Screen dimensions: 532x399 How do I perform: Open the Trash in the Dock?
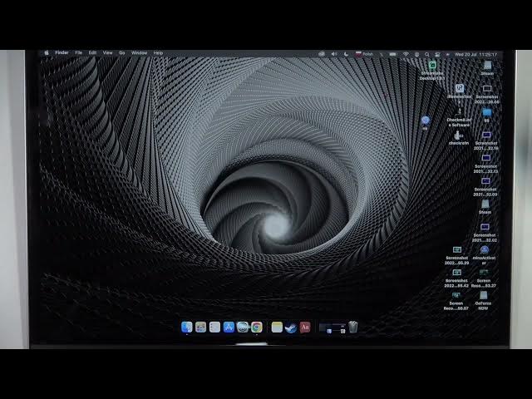click(x=352, y=327)
